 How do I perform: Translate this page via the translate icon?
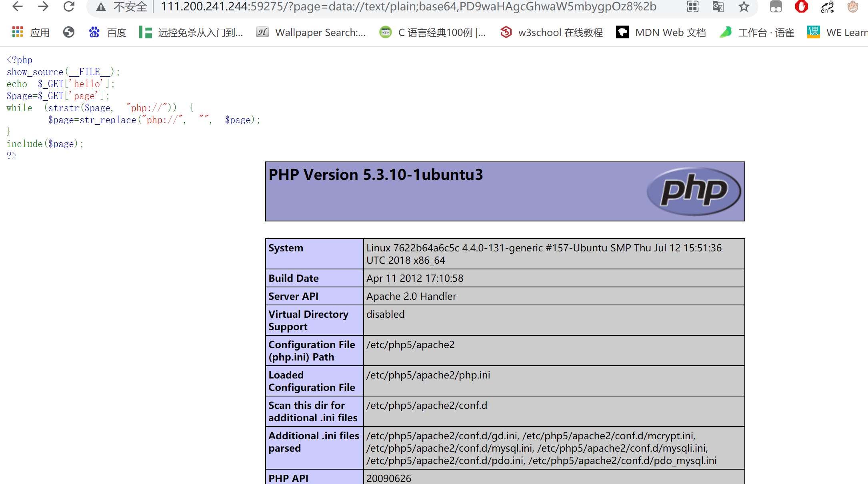pos(718,7)
